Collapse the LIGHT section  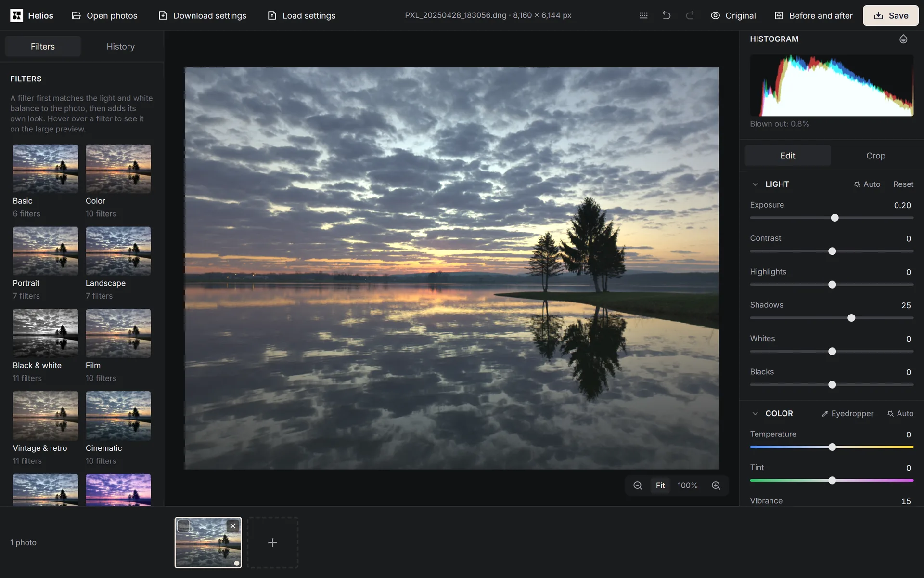755,184
